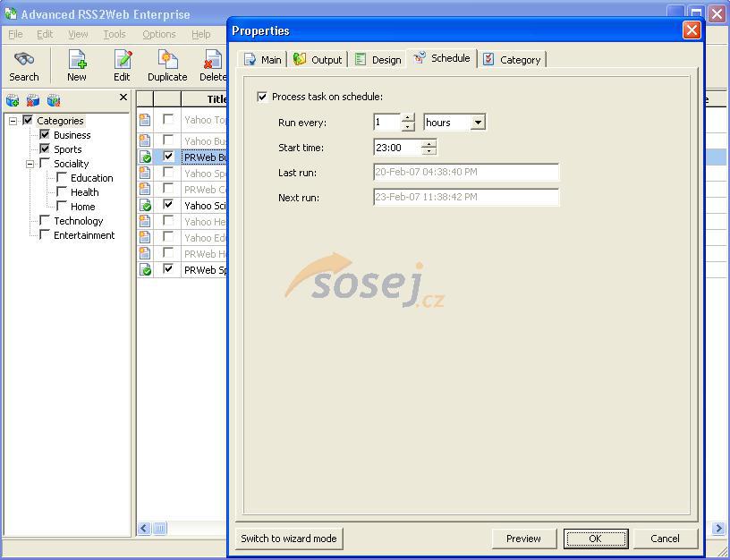Click the Last run date field
The height and width of the screenshot is (560, 730).
466,173
